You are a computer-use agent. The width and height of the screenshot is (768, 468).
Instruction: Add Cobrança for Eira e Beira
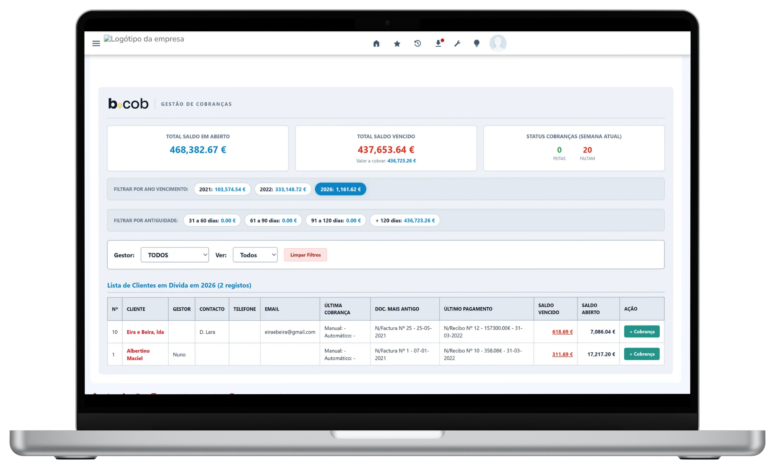click(642, 332)
